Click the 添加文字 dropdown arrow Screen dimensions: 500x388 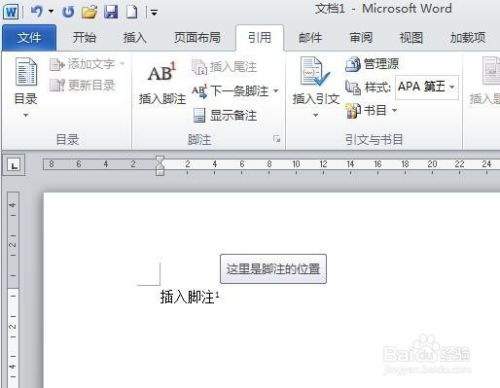coord(122,63)
